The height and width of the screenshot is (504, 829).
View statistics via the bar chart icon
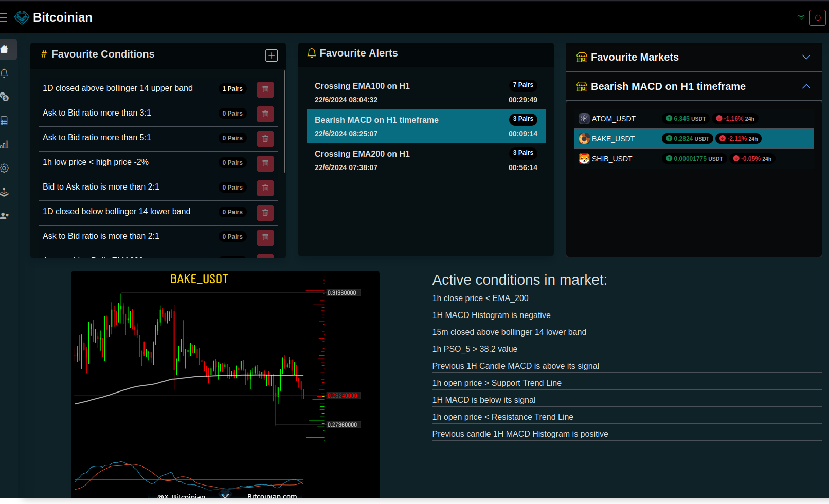click(x=5, y=144)
